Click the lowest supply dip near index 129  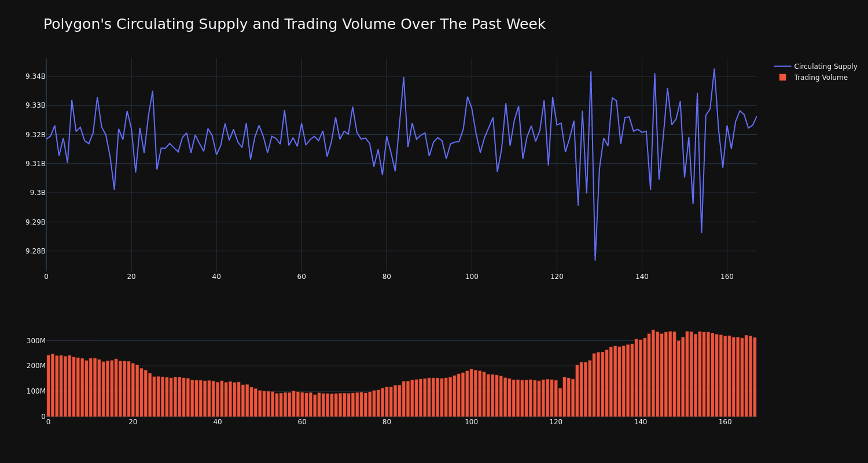(595, 260)
